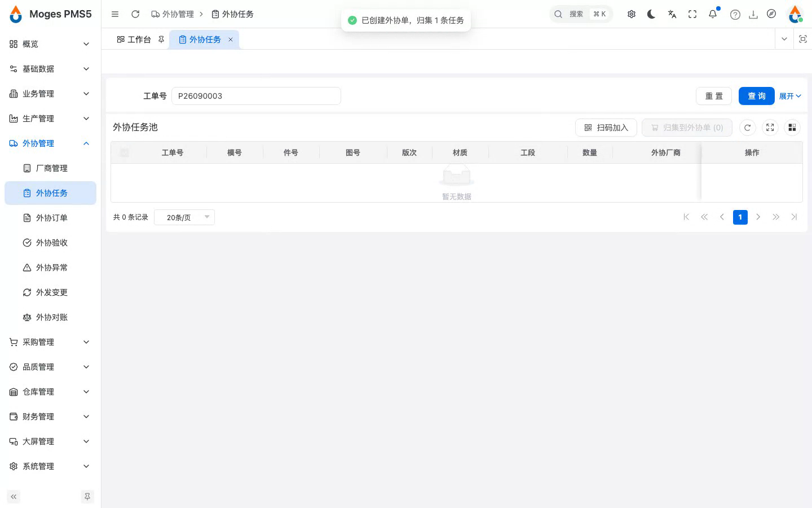Expand the 概览 sidebar menu
This screenshot has width=812, height=508.
[x=50, y=44]
